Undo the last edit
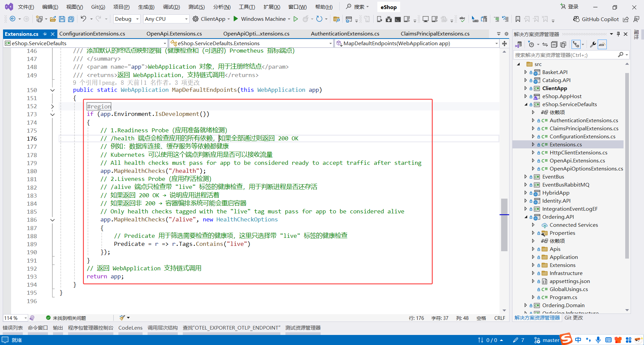The height and width of the screenshot is (345, 644). point(83,19)
